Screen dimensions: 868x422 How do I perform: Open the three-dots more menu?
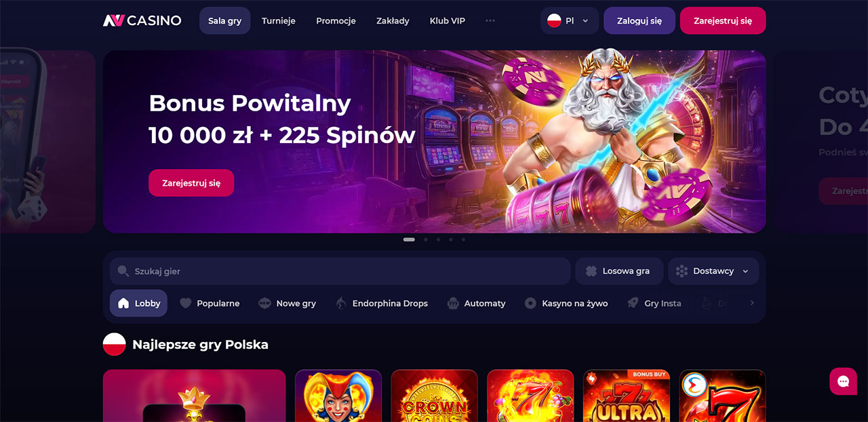(x=490, y=20)
